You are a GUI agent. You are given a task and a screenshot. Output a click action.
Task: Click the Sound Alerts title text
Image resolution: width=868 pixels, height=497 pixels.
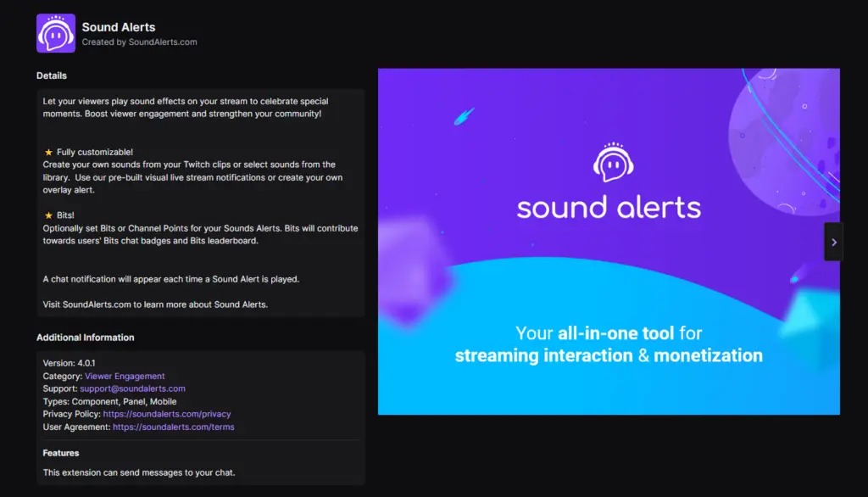[x=119, y=26]
